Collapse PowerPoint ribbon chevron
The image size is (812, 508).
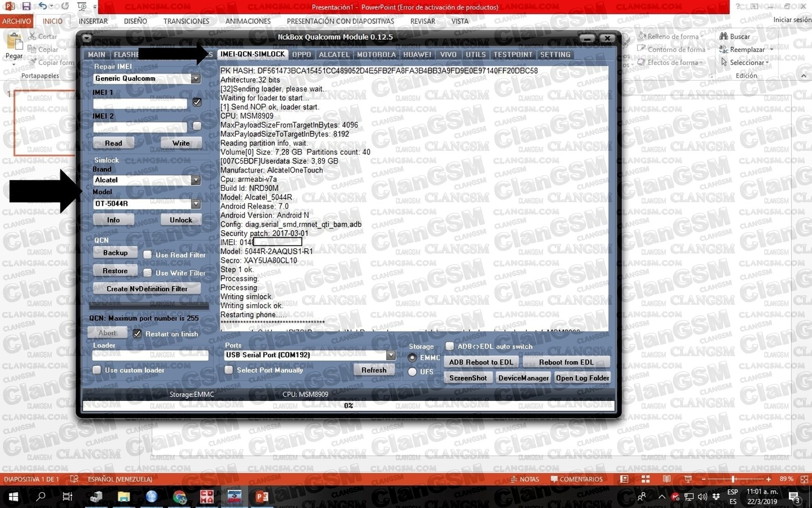pos(804,76)
